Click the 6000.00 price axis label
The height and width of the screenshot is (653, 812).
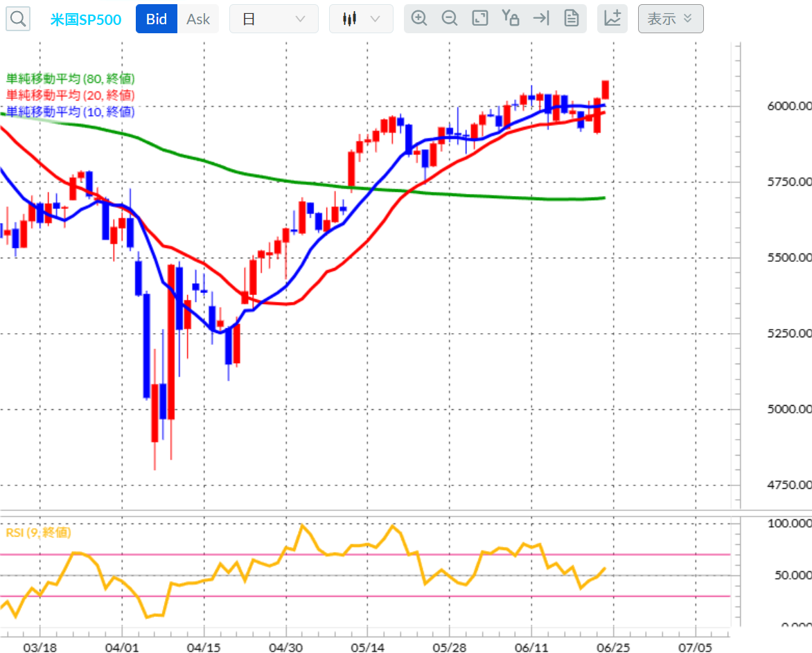(x=789, y=106)
